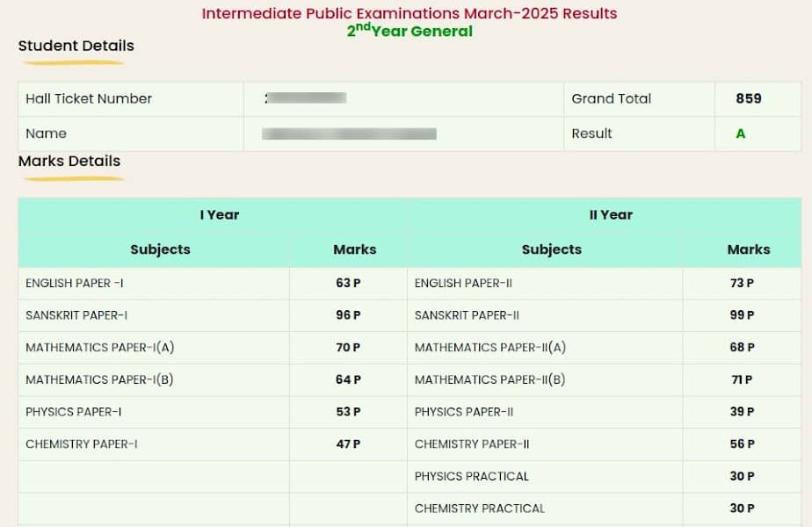Screen dimensions: 812x527
Task: Click SANSKRIT PAPER-II marks 99 P
Action: [742, 315]
